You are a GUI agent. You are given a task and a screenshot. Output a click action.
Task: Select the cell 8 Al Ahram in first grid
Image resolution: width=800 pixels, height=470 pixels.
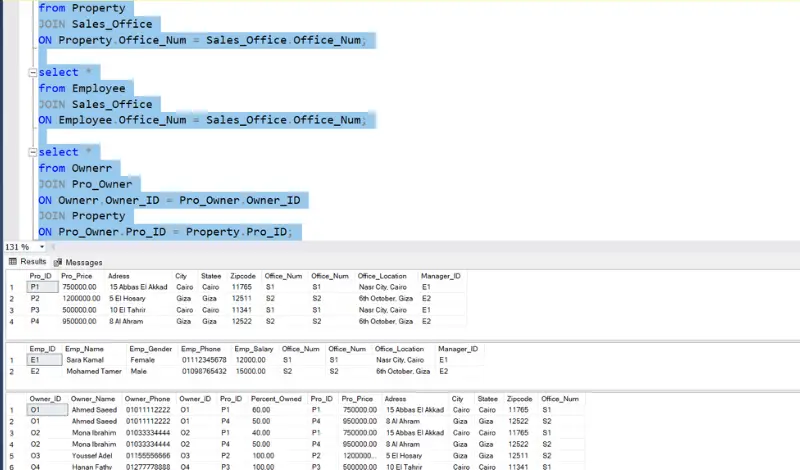pos(126,321)
